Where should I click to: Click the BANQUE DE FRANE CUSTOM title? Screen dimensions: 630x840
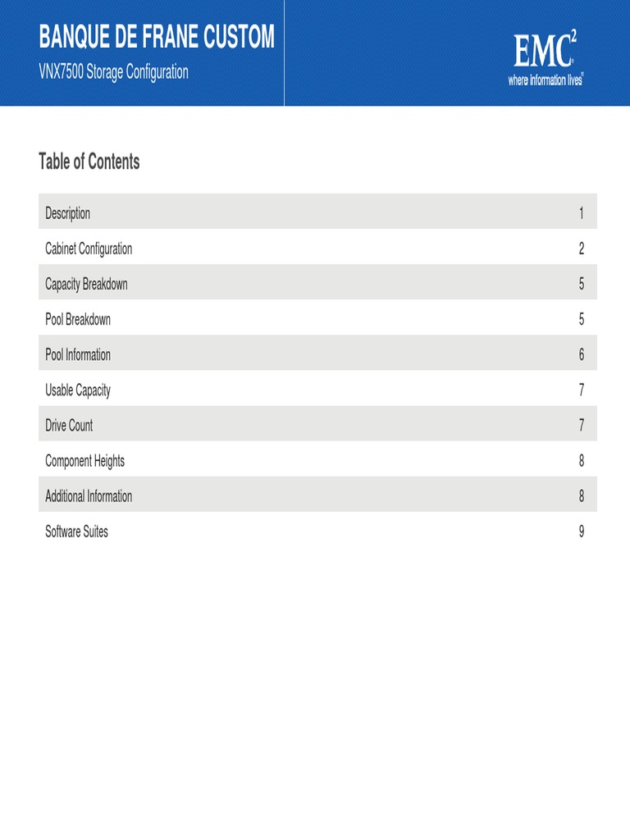pyautogui.click(x=157, y=36)
